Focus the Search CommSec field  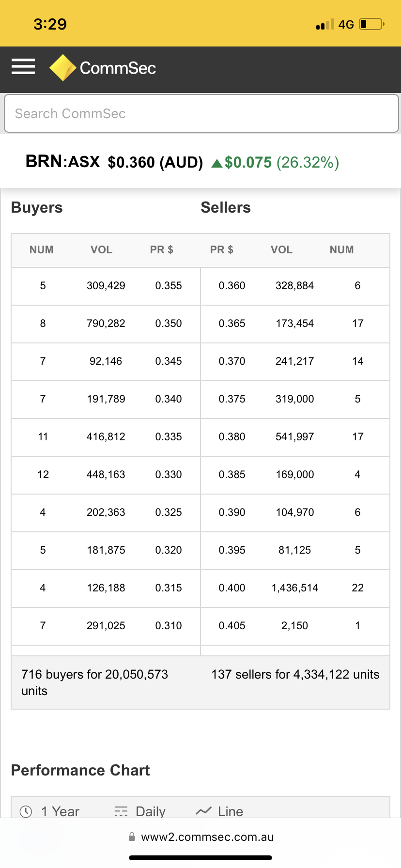click(201, 113)
